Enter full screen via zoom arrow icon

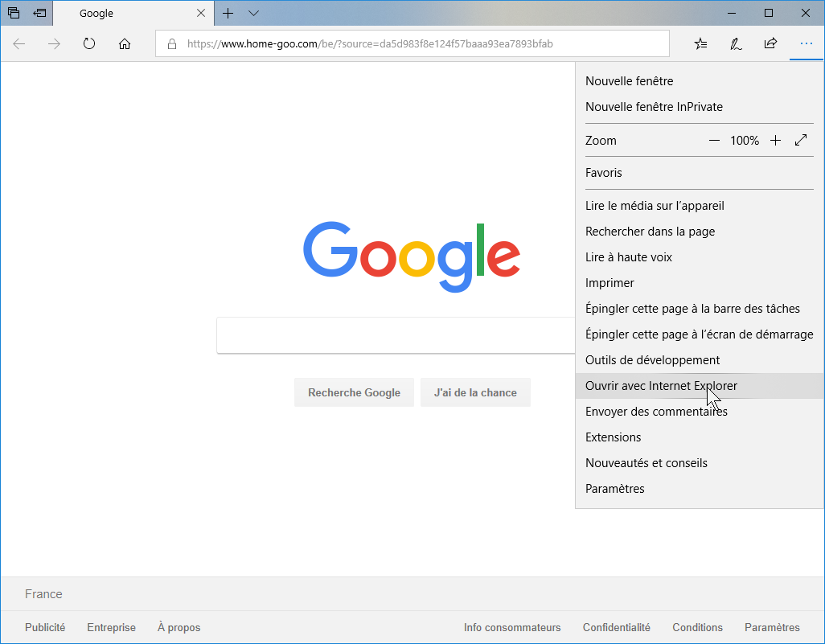tap(801, 141)
